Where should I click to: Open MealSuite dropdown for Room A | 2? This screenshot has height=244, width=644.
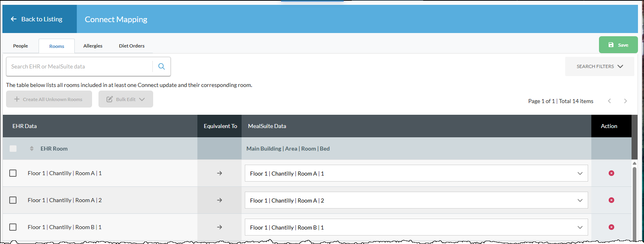coord(416,201)
